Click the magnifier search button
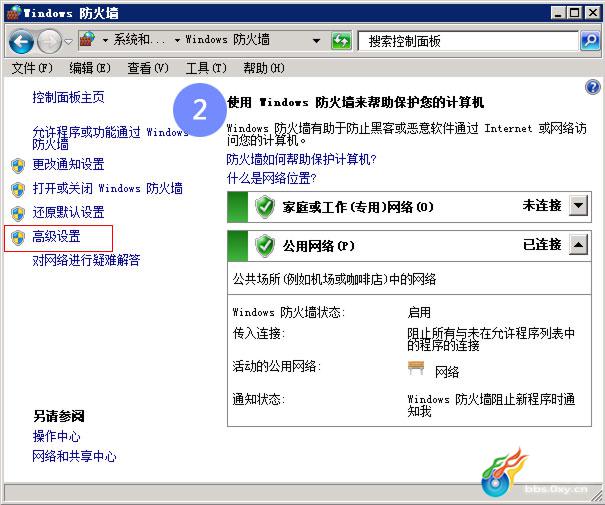The width and height of the screenshot is (605, 505). pyautogui.click(x=590, y=41)
